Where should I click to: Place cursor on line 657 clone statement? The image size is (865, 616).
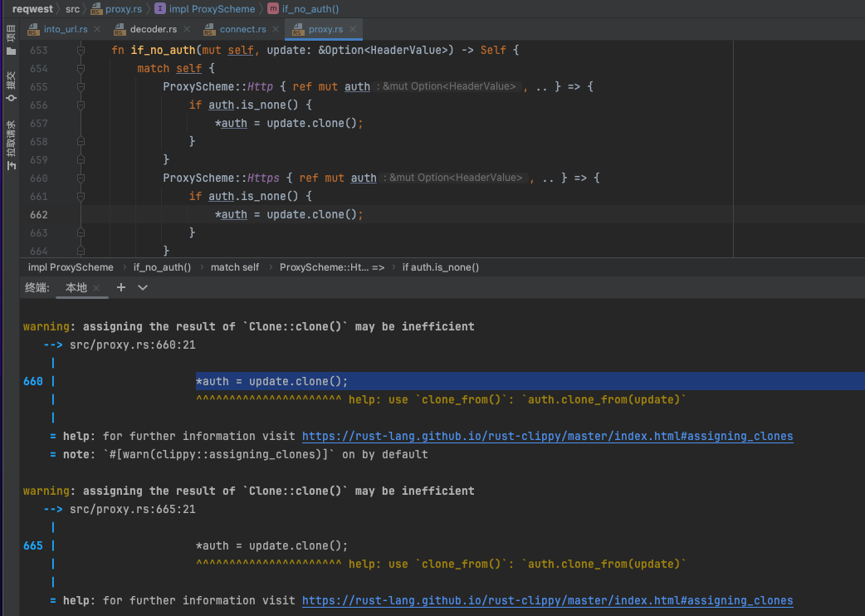289,124
